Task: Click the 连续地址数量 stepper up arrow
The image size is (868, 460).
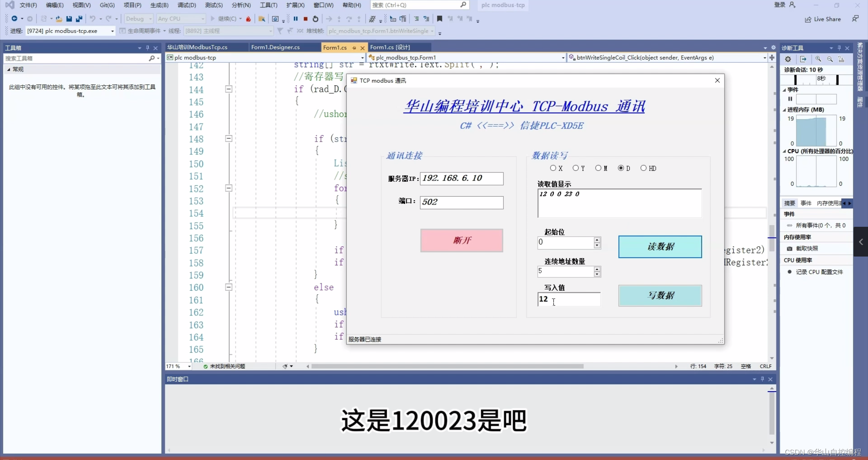Action: [x=597, y=269]
